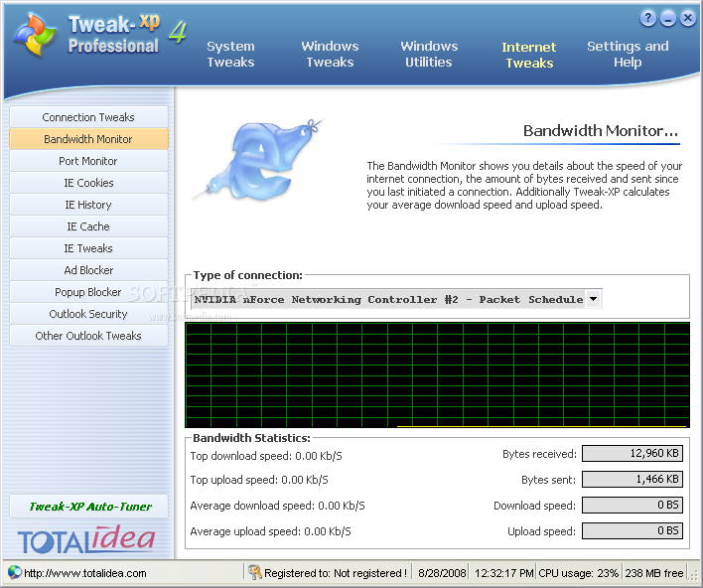
Task: Click the registration keys icon in status bar
Action: click(x=254, y=572)
